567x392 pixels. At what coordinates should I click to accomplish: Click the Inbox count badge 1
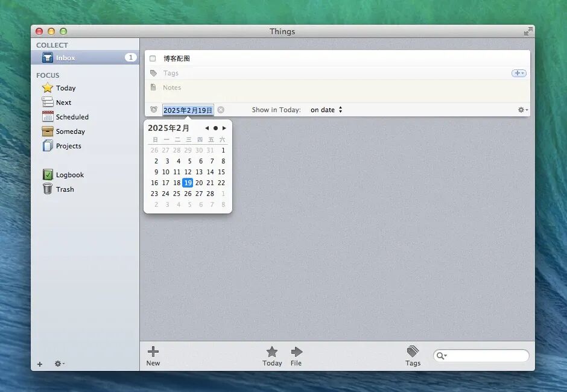coord(130,57)
